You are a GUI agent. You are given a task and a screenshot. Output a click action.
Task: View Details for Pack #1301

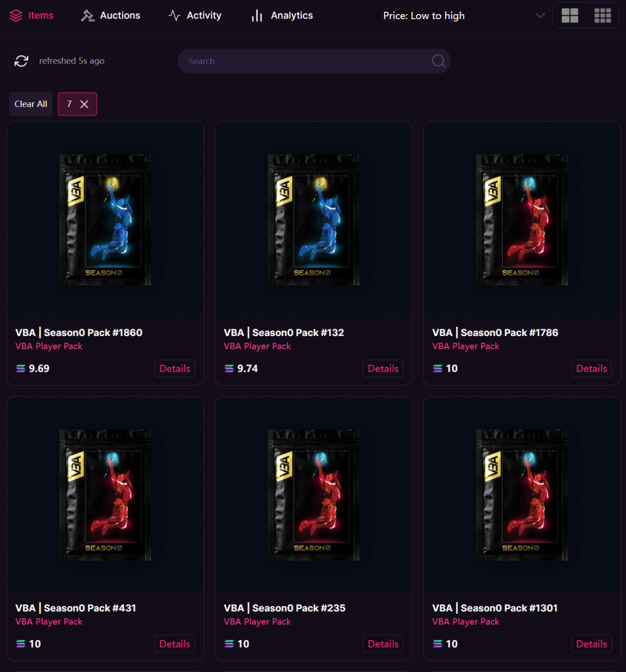pos(592,644)
